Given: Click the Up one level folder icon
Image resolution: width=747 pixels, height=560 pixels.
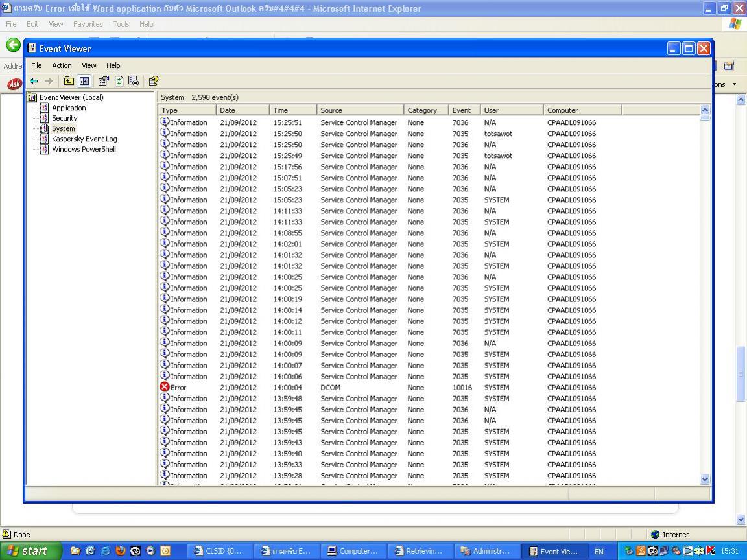Looking at the screenshot, I should (x=69, y=81).
